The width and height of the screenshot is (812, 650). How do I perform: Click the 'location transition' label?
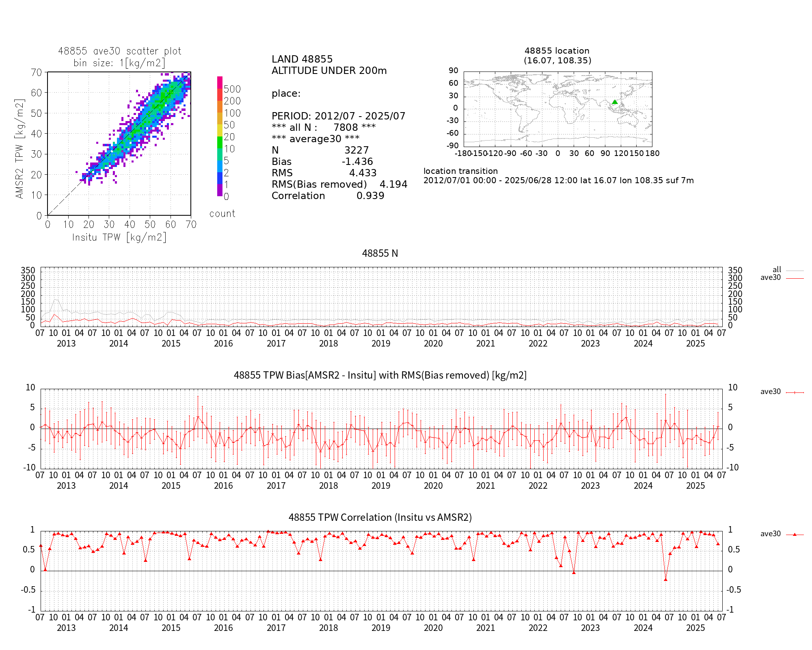coord(460,171)
